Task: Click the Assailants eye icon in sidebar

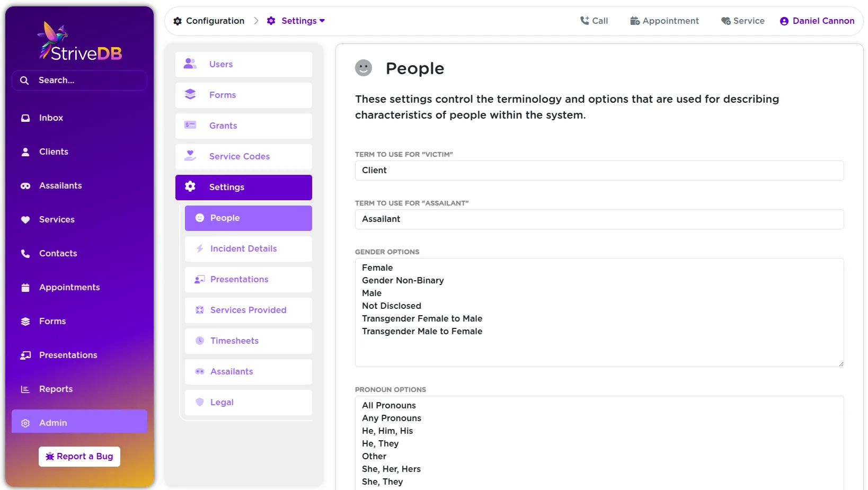Action: (x=25, y=185)
